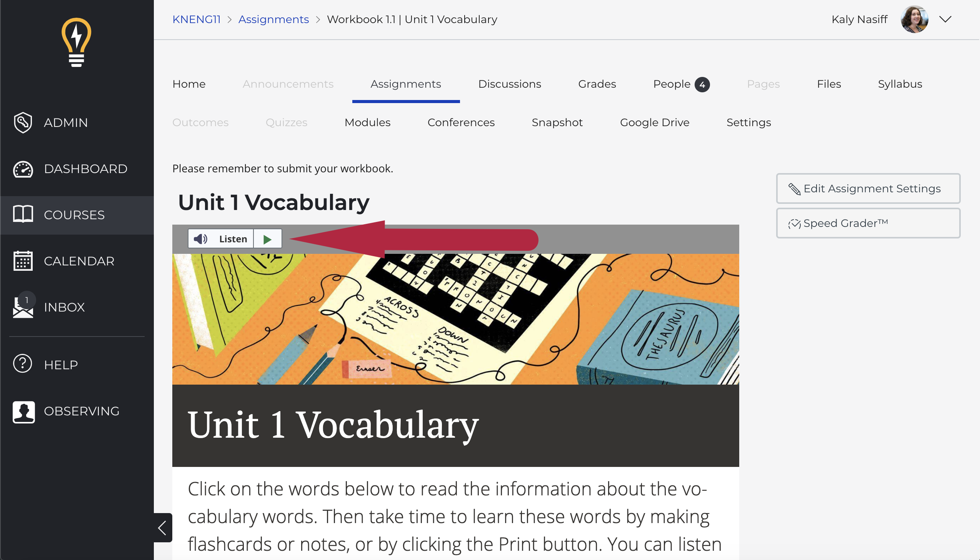This screenshot has width=980, height=560.
Task: Open the course Settings tab
Action: click(x=748, y=122)
